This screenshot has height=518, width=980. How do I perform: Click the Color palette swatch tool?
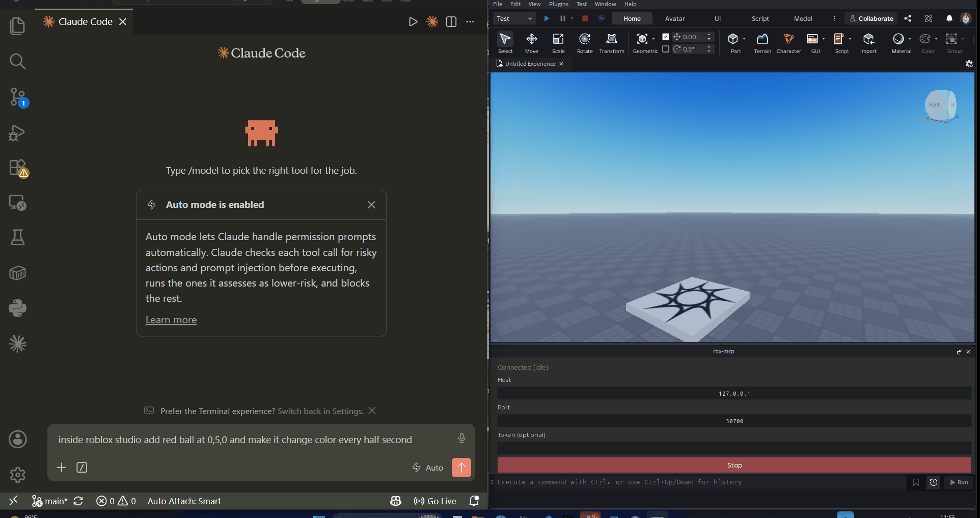925,39
